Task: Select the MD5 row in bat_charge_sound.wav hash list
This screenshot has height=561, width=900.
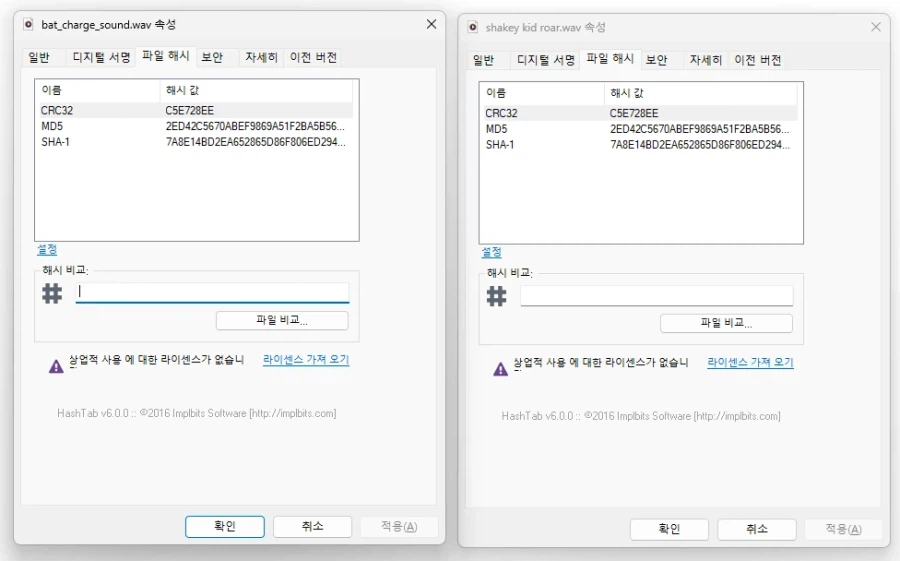Action: [196, 126]
